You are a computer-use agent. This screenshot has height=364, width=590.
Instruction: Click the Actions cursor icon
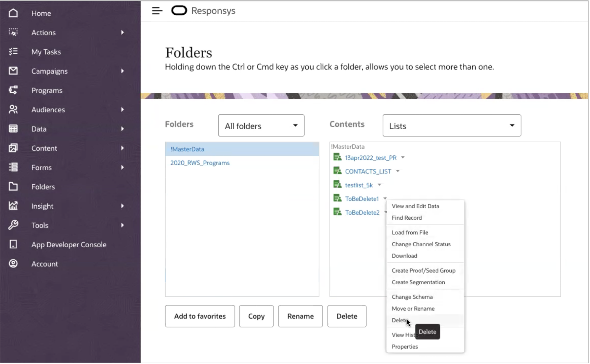coord(13,32)
